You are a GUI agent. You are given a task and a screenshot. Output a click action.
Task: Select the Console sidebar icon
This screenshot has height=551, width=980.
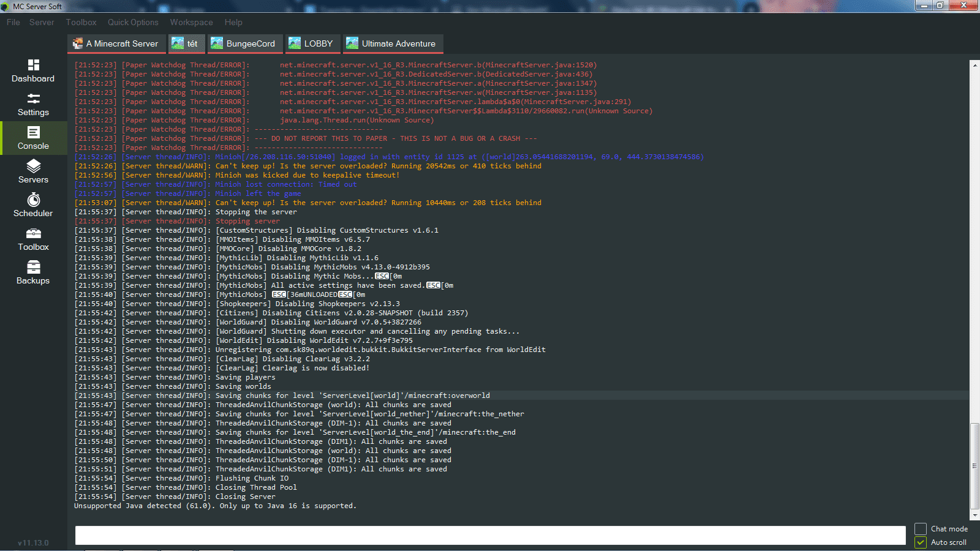[x=33, y=138]
